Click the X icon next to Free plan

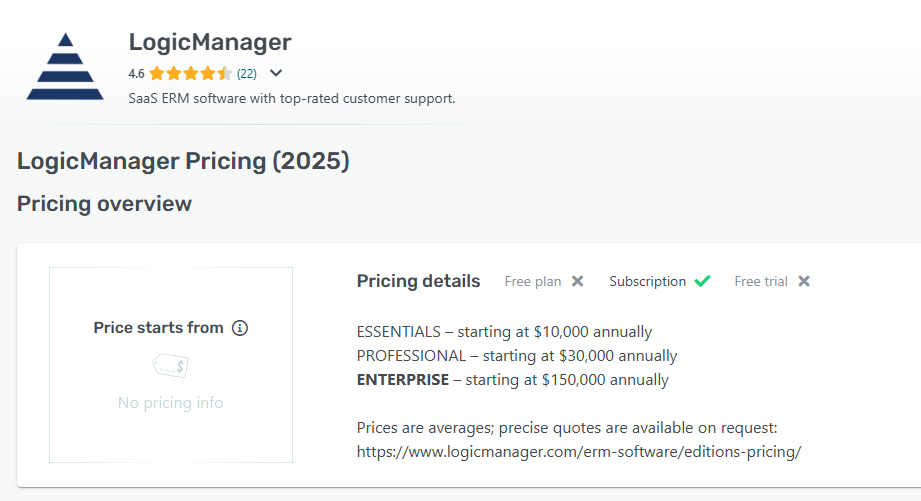pos(578,281)
